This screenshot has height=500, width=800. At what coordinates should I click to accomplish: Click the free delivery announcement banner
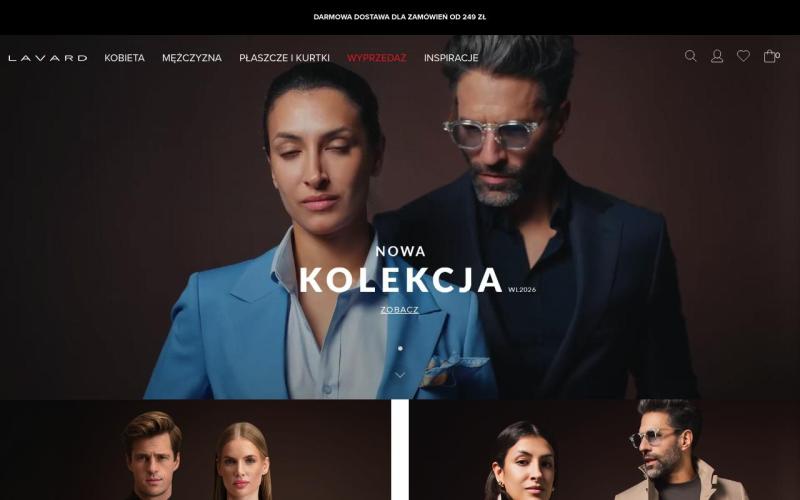pos(400,17)
